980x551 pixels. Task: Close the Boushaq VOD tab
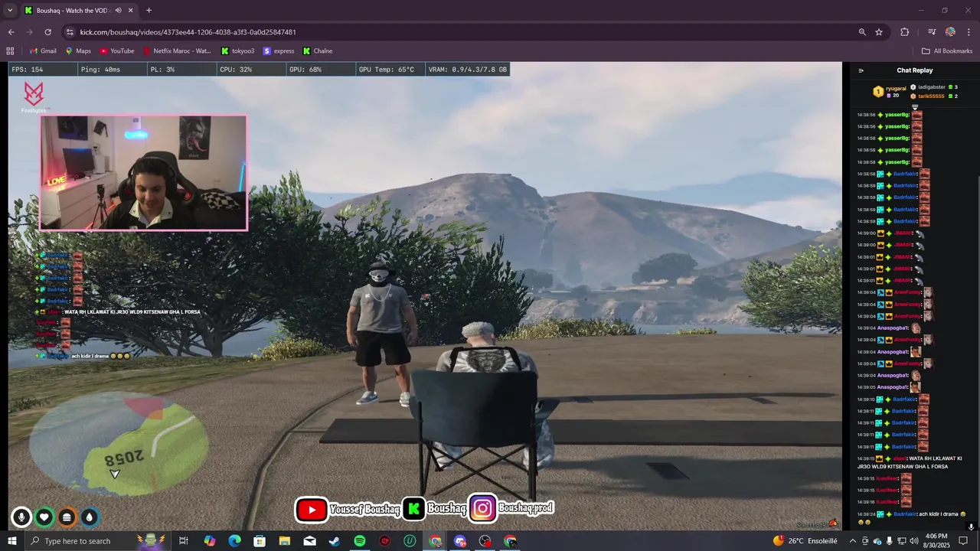point(129,10)
